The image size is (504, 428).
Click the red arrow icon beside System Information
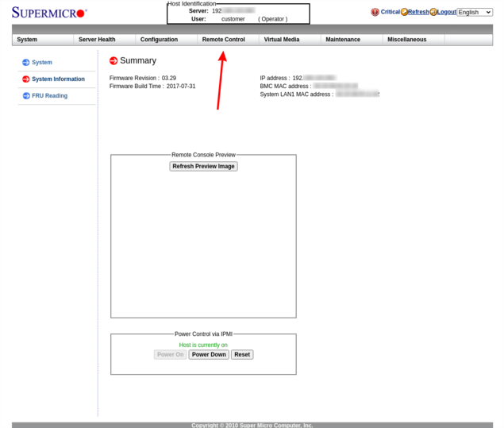(25, 79)
